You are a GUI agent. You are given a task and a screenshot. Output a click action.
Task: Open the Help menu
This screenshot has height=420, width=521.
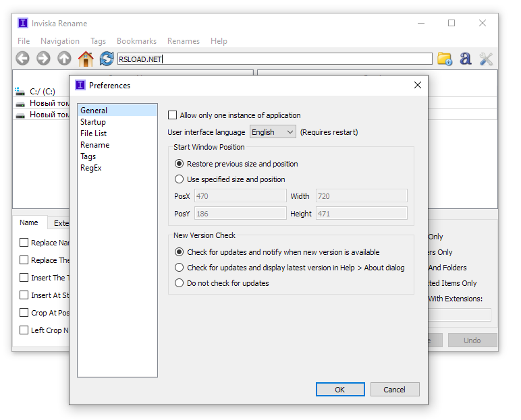219,41
